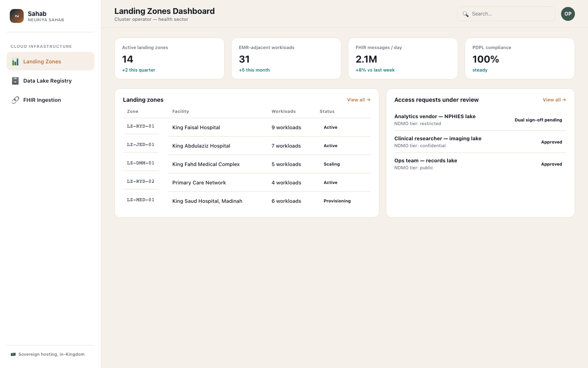Click the magnifier icon in search box

465,14
